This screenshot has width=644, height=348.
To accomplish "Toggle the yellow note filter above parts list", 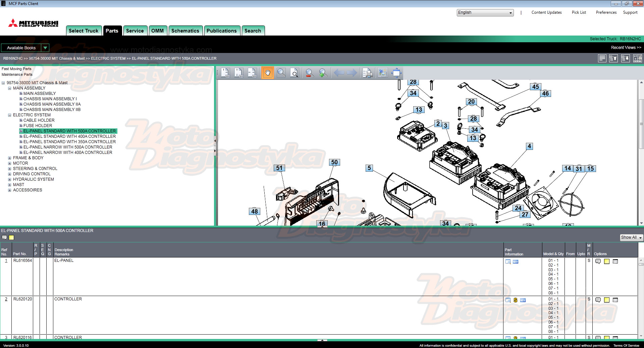I will [11, 237].
